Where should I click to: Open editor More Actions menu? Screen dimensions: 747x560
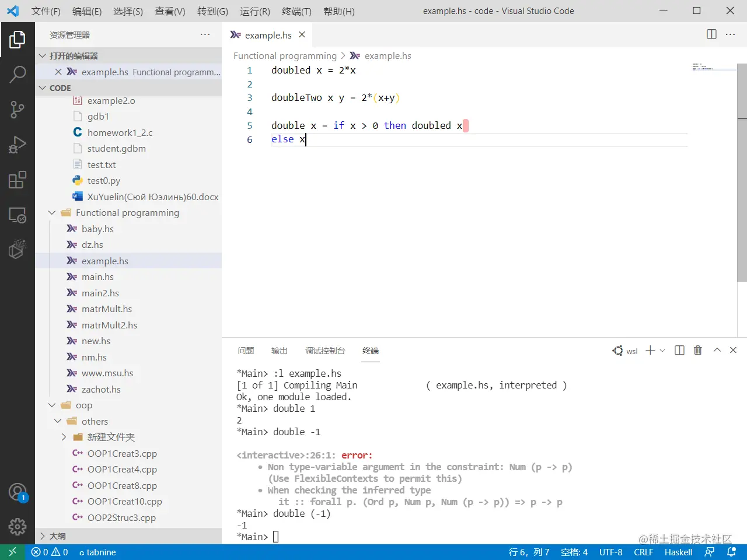[x=730, y=34]
